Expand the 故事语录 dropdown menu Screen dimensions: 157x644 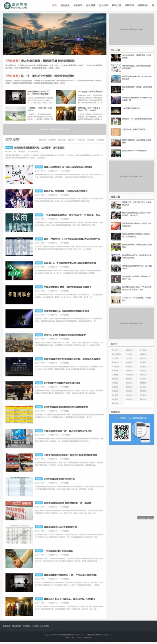point(143,6)
